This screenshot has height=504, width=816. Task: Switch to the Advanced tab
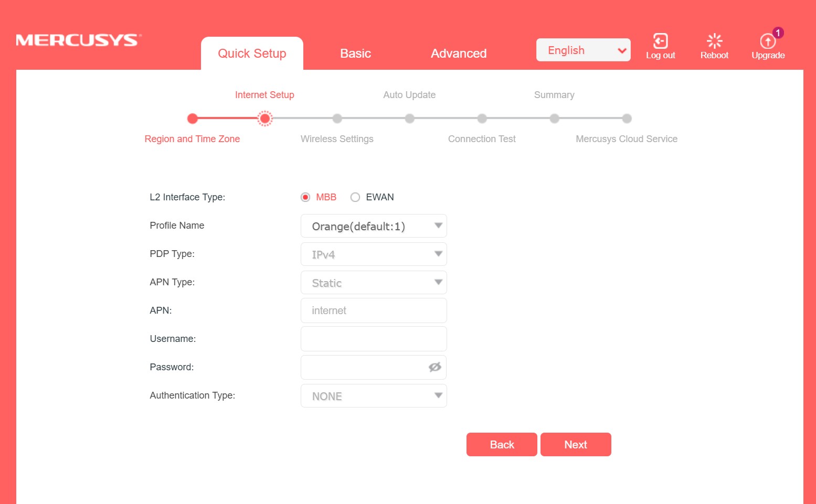(x=459, y=53)
